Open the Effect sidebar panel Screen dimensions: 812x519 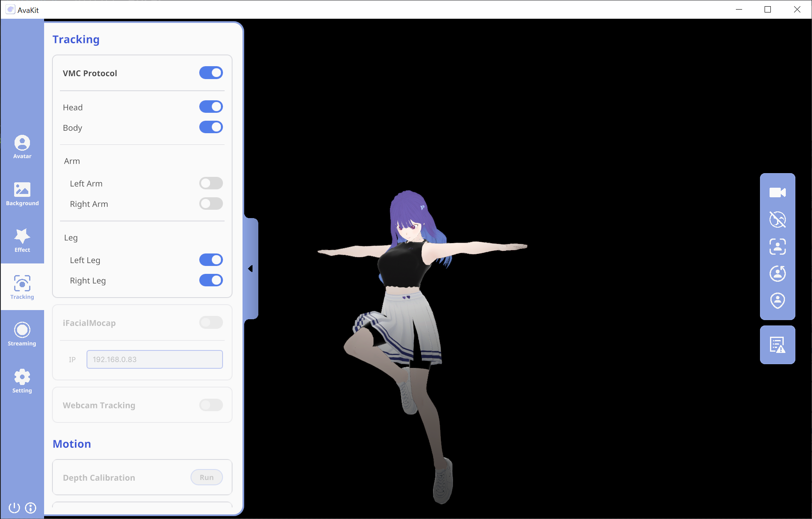[22, 241]
